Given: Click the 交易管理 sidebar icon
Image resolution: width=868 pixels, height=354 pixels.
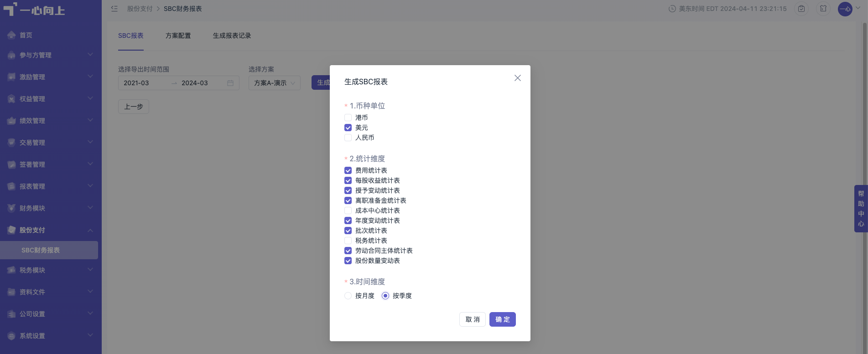Looking at the screenshot, I should pos(11,143).
